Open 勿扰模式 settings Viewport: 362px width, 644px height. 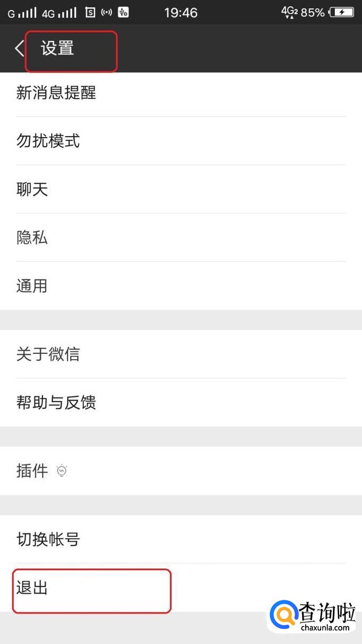point(48,141)
